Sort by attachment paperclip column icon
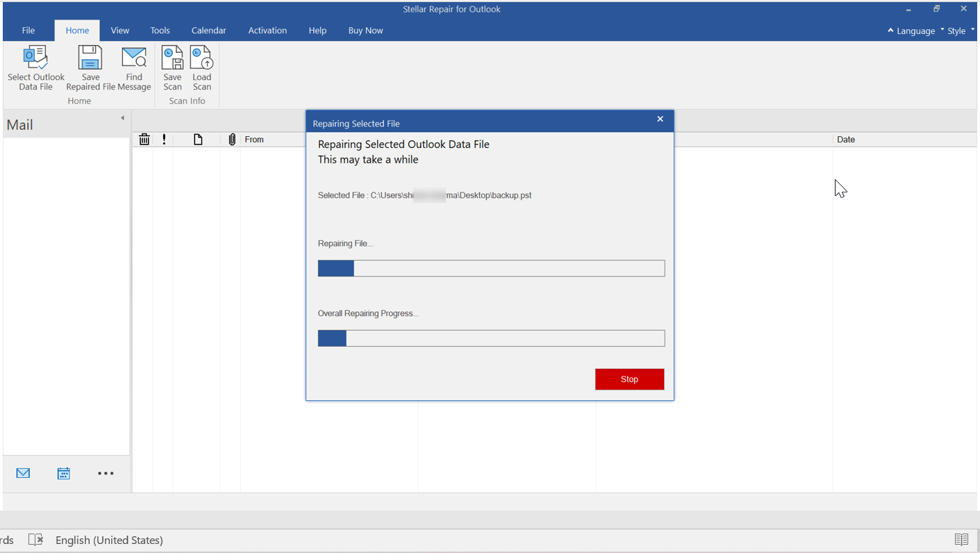 coord(232,140)
